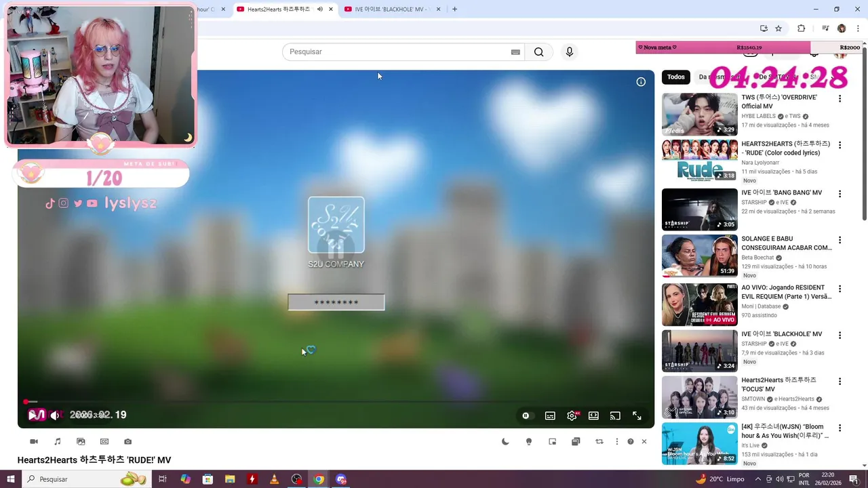Enter fullscreen on the video player
The height and width of the screenshot is (488, 868).
coord(637,415)
